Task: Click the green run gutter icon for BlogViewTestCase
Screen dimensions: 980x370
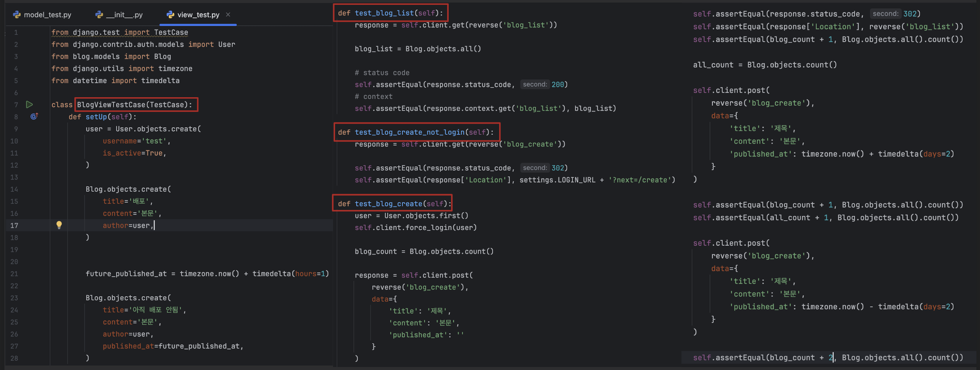Action: (x=29, y=105)
